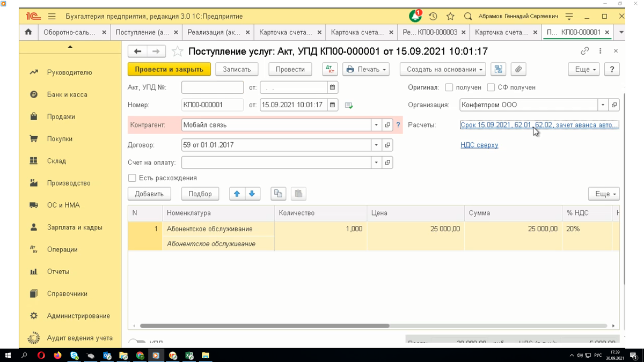
Task: Show Дт/Кт postings of the document
Action: click(x=330, y=69)
